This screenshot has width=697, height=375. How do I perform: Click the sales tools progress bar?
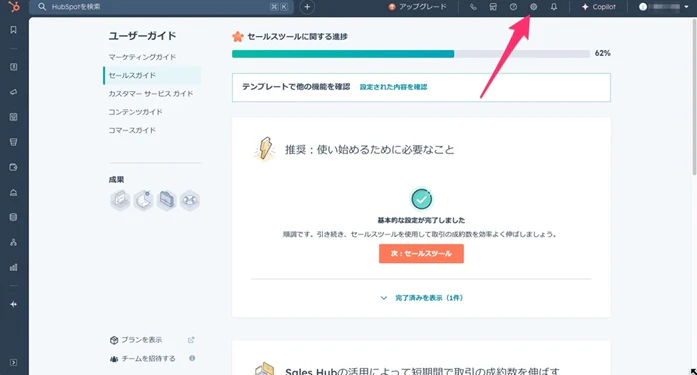coord(411,54)
